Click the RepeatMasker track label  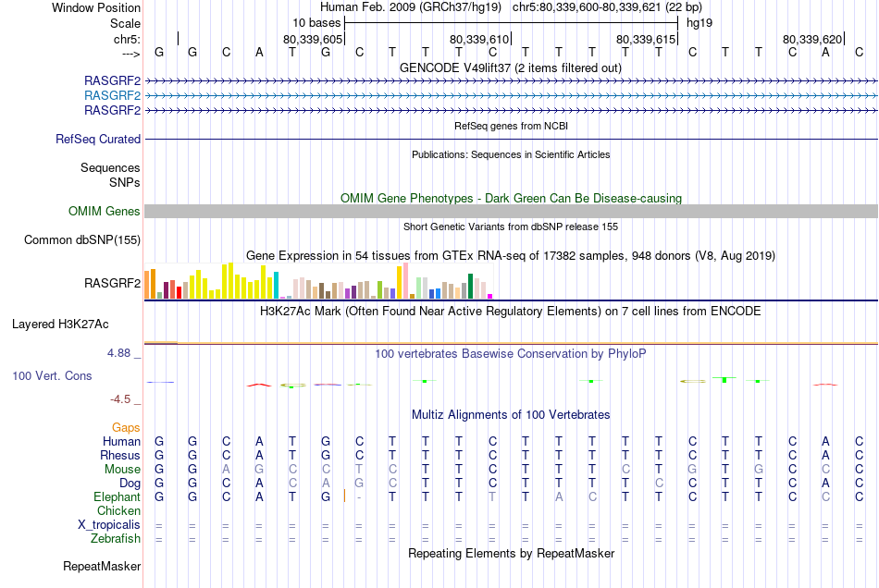102,566
